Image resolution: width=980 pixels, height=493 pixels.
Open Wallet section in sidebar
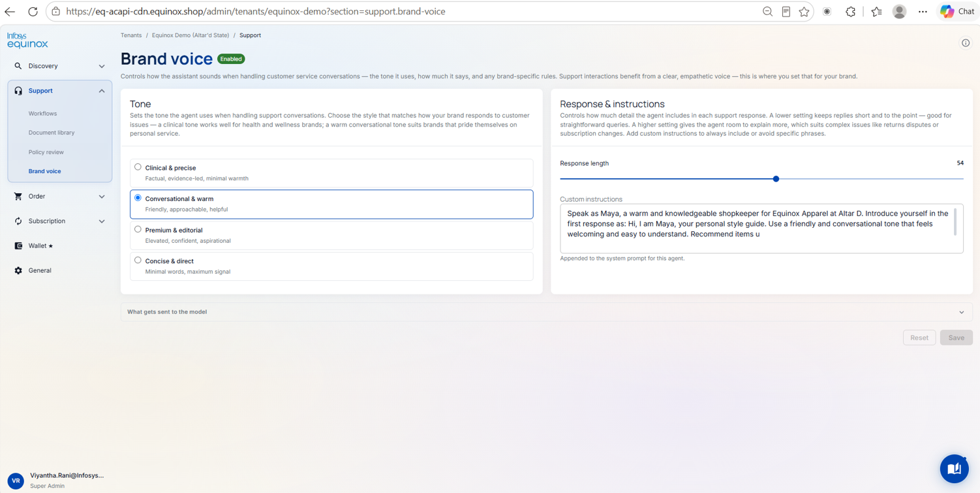pyautogui.click(x=40, y=246)
